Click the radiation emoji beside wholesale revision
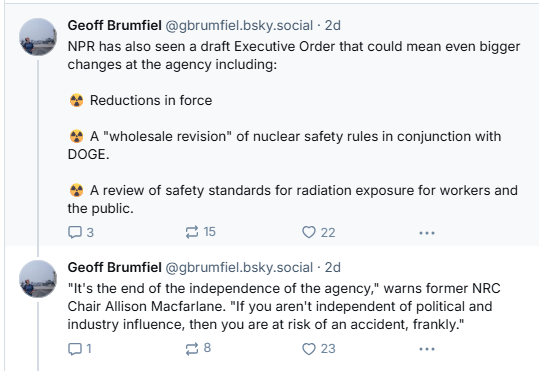This screenshot has width=539, height=371. (76, 137)
